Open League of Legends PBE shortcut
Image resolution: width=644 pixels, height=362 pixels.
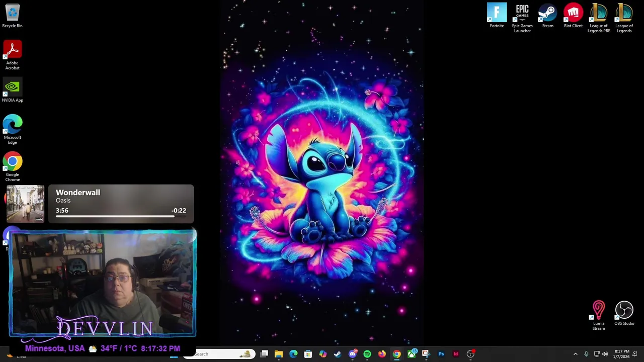599,18
